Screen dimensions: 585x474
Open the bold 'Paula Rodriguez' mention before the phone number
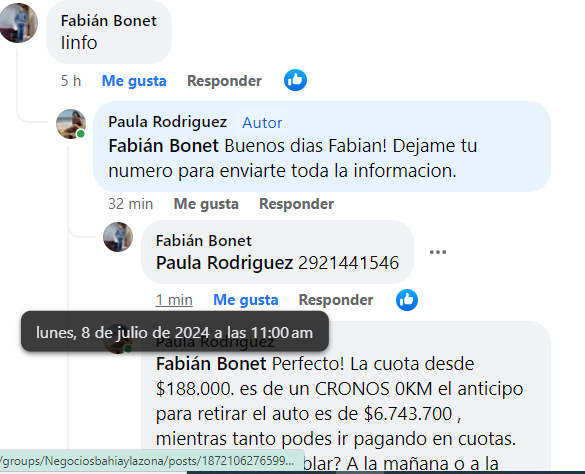(224, 263)
